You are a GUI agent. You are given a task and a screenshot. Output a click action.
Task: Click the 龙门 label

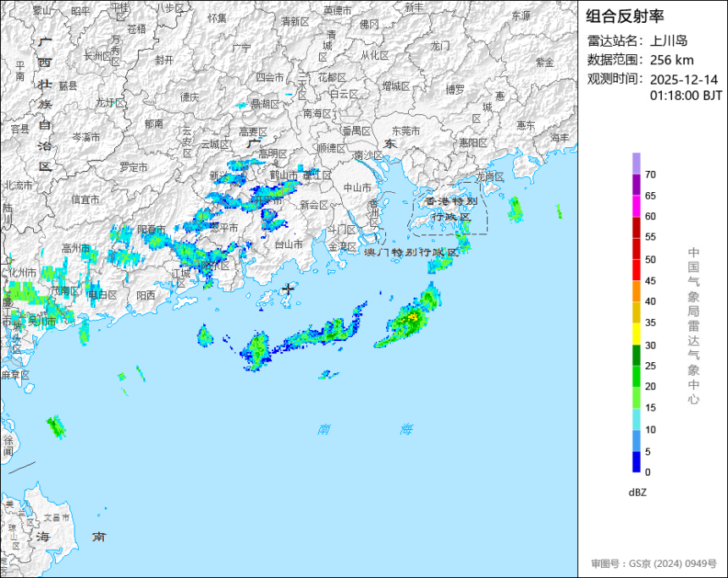[x=439, y=46]
